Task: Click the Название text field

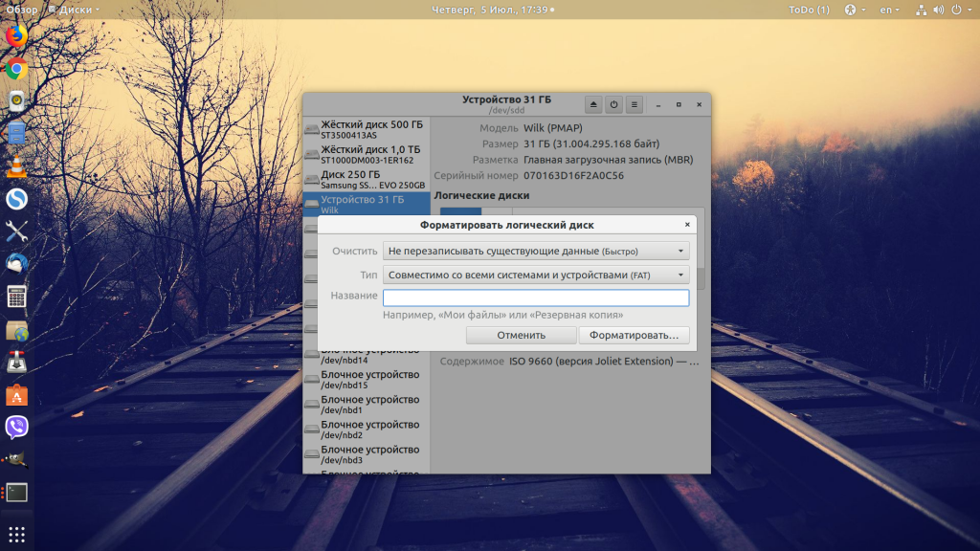Action: 536,298
